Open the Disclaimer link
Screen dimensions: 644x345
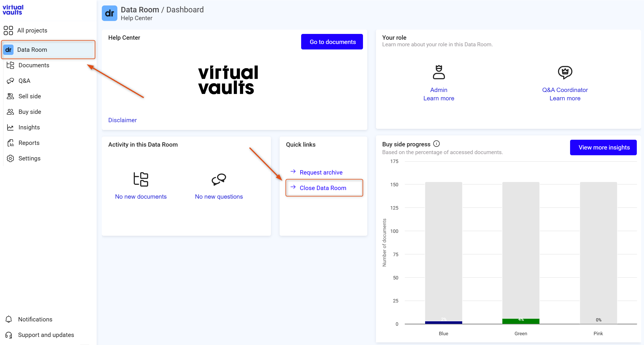pos(123,120)
